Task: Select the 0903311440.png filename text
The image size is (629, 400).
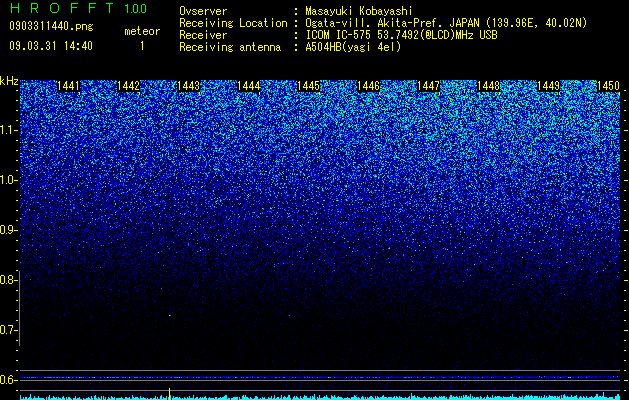Action: coord(51,26)
